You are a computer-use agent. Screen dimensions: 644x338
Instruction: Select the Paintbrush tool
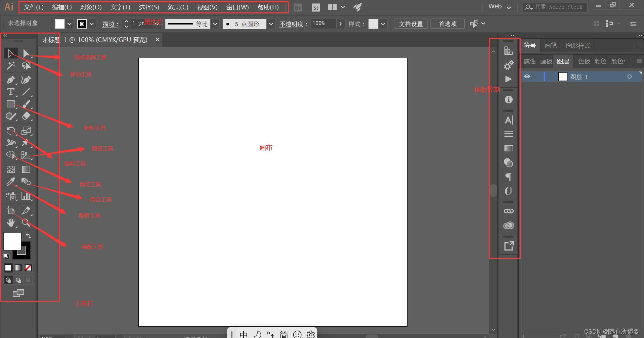[26, 104]
